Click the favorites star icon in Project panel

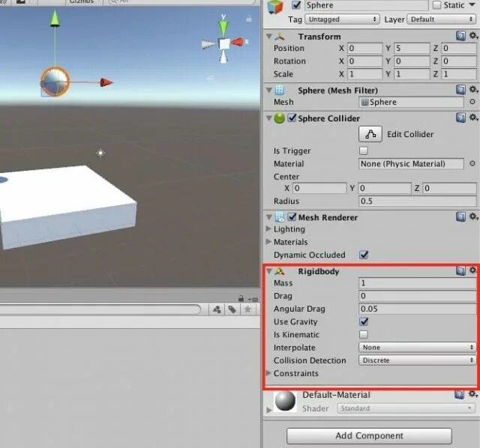pyautogui.click(x=247, y=309)
